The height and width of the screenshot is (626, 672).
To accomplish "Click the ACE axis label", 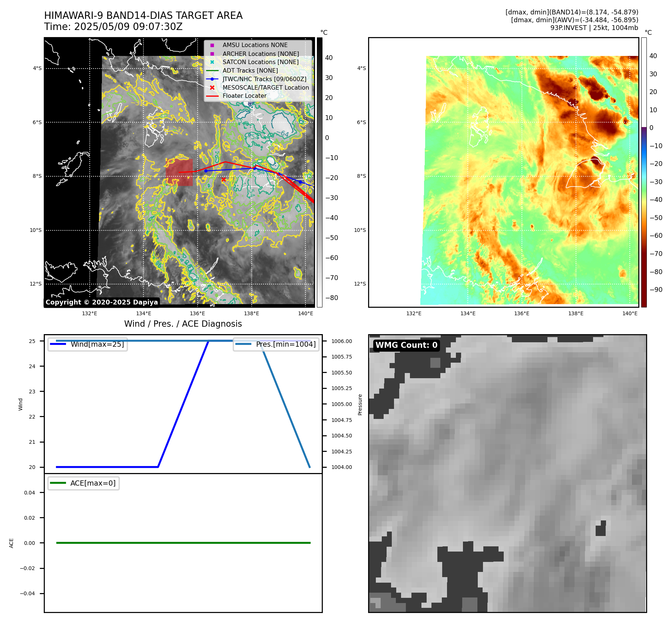I will [x=11, y=543].
